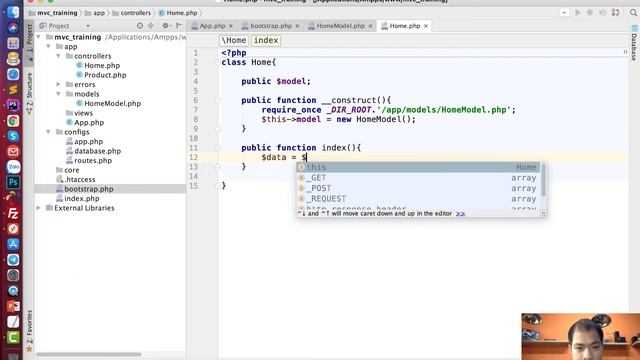The width and height of the screenshot is (640, 360).
Task: Close the App.php tab
Action: [x=231, y=26]
